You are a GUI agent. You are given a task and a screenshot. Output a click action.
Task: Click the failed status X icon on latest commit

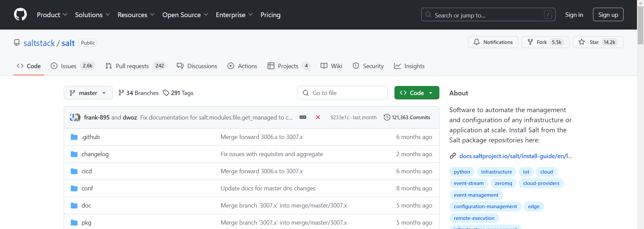click(x=318, y=117)
